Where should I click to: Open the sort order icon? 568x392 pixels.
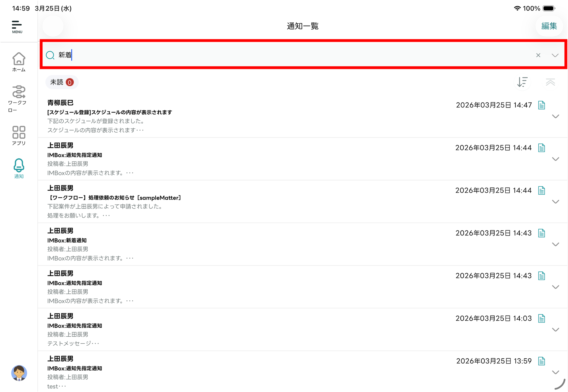pos(522,82)
